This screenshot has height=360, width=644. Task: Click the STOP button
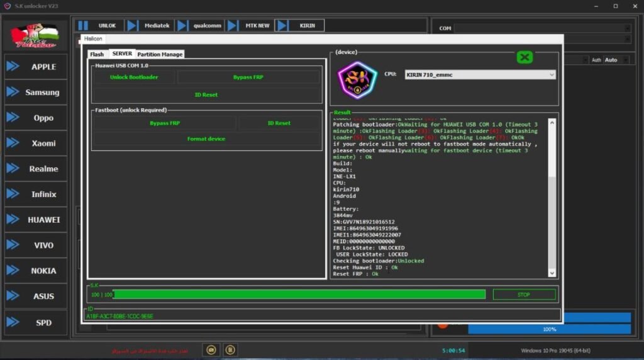(524, 295)
